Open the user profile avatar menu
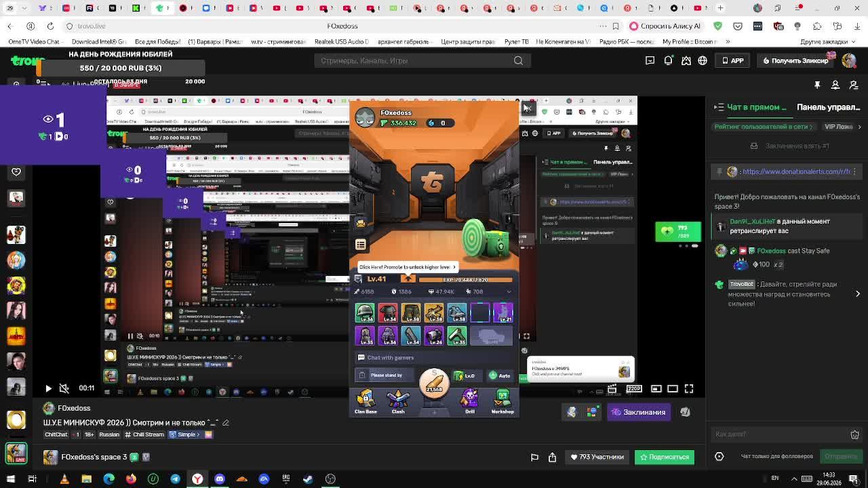Image resolution: width=868 pixels, height=488 pixels. coord(849,60)
